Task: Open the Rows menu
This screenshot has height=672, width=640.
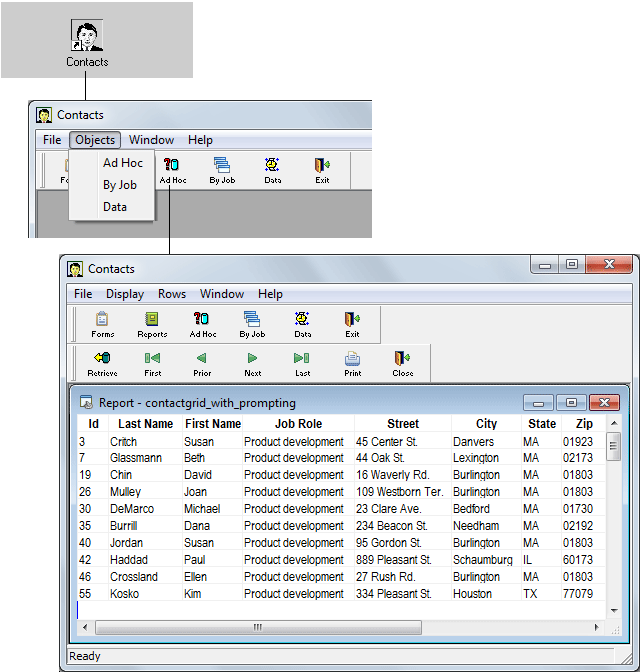Action: tap(172, 294)
